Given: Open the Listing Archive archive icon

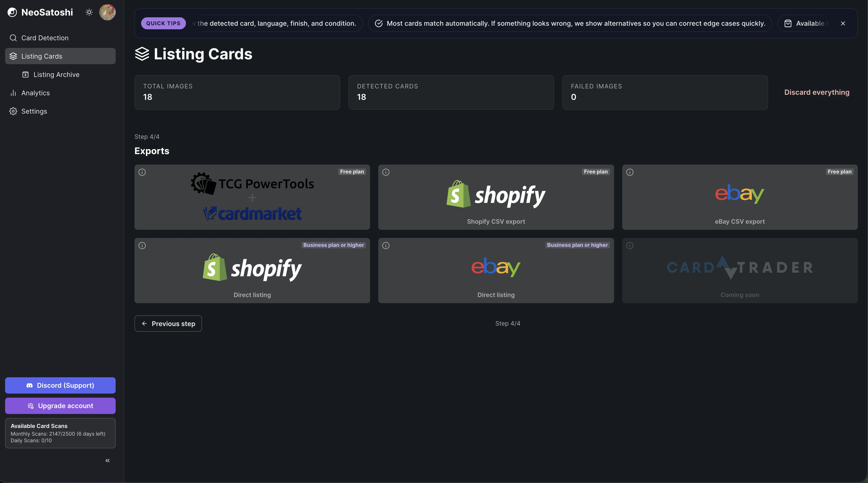Looking at the screenshot, I should pyautogui.click(x=25, y=74).
